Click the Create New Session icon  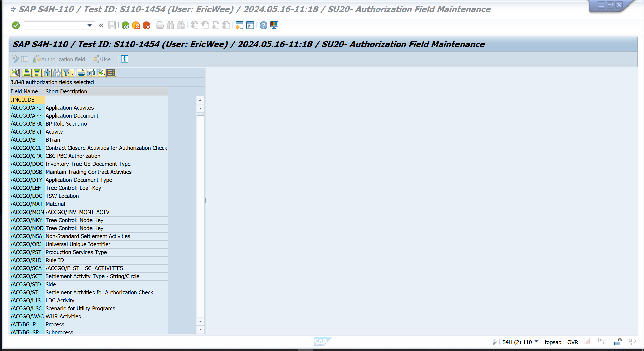[x=239, y=25]
